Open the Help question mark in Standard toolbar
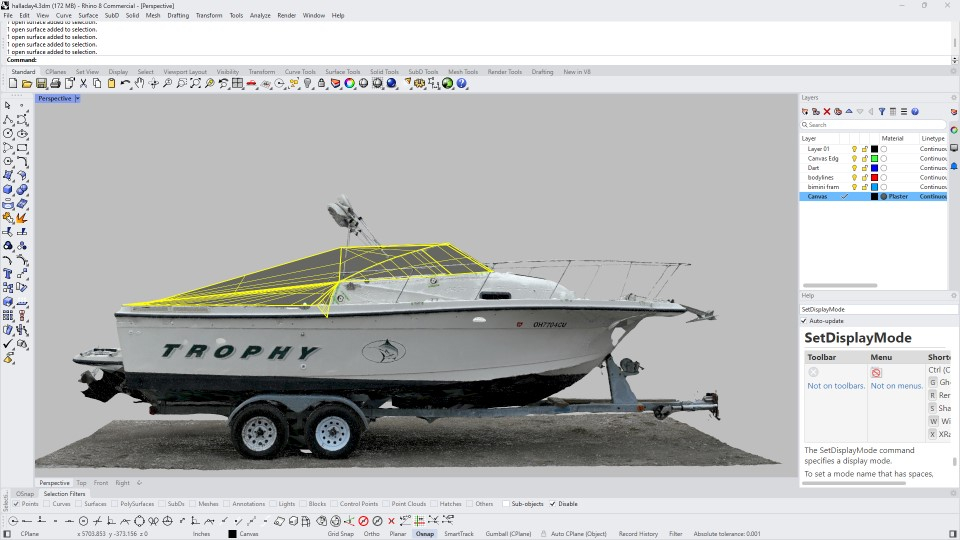 point(462,84)
